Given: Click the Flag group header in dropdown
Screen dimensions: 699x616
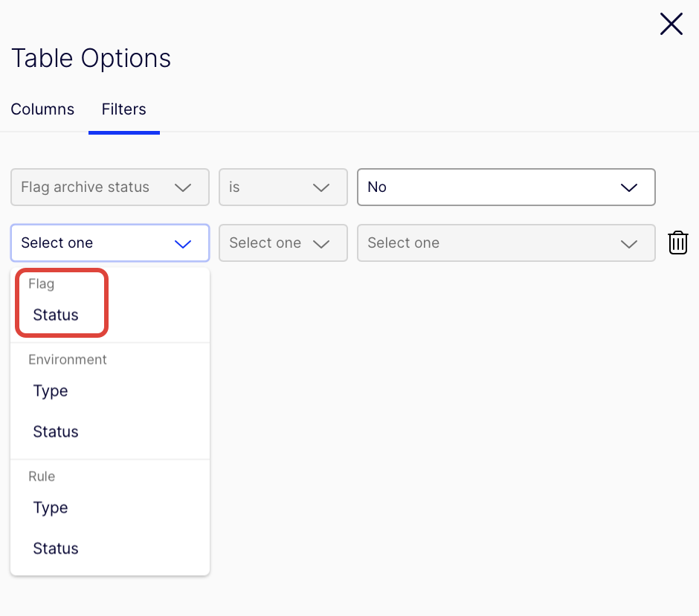Looking at the screenshot, I should tap(42, 283).
